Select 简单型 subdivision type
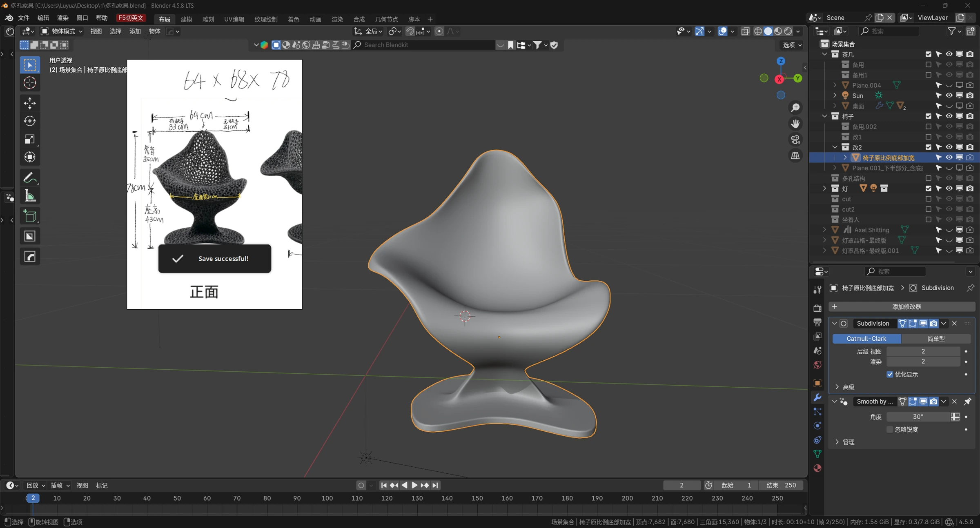Image resolution: width=980 pixels, height=528 pixels. click(936, 339)
